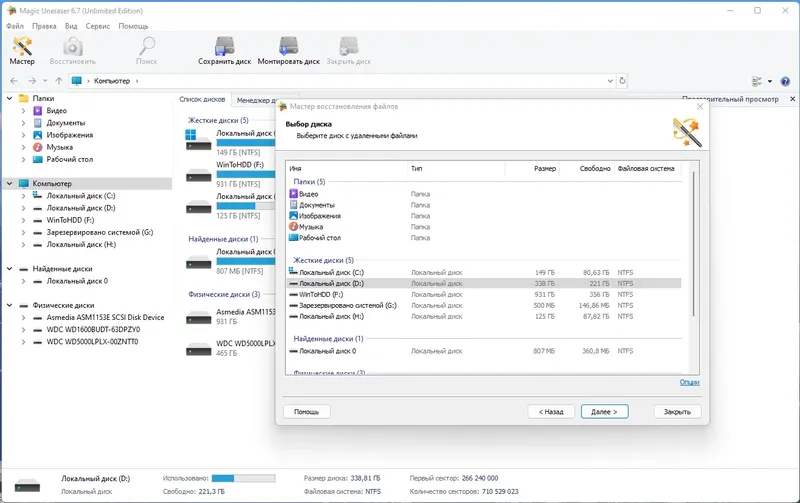This screenshot has width=800, height=503.
Task: Select Рабочий стол in the wizard list
Action: pyautogui.click(x=315, y=238)
